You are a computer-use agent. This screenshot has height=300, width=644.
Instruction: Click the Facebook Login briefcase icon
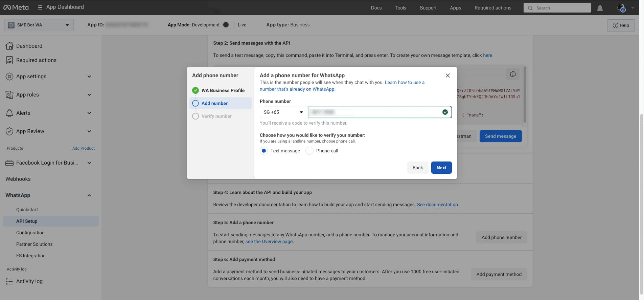[9, 163]
